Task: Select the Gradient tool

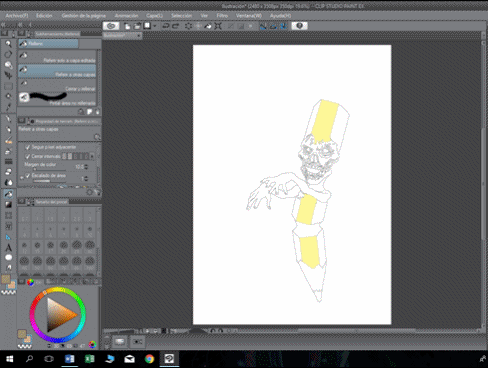Action: click(8, 204)
